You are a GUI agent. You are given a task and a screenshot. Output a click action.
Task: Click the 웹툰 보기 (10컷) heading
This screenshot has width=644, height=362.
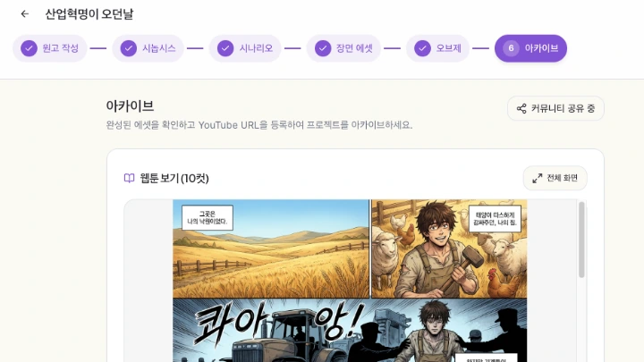pos(174,178)
